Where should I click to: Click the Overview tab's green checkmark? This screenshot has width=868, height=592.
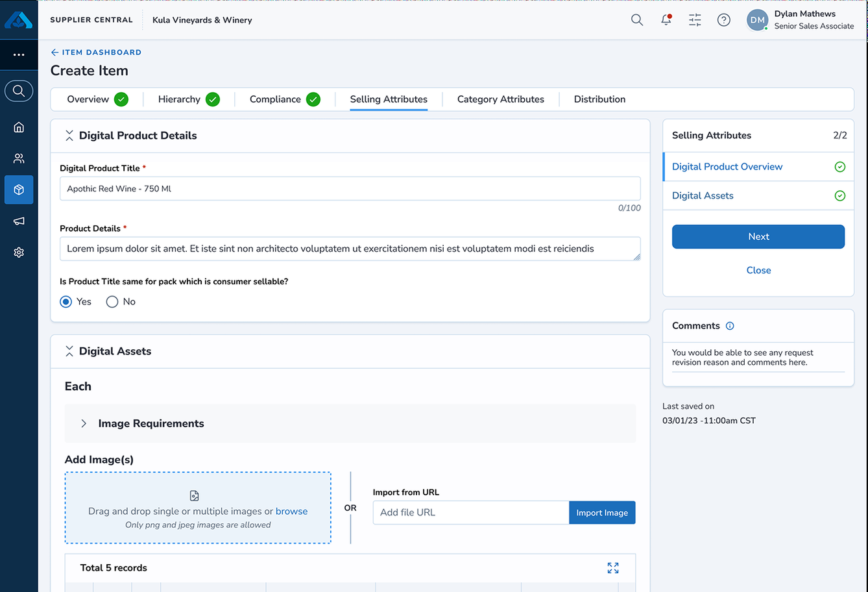point(121,99)
